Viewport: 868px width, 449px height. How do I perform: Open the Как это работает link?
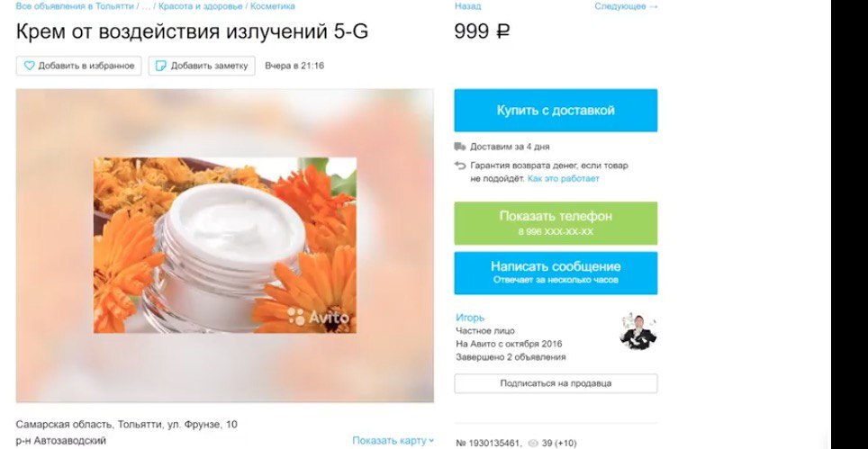(x=563, y=178)
